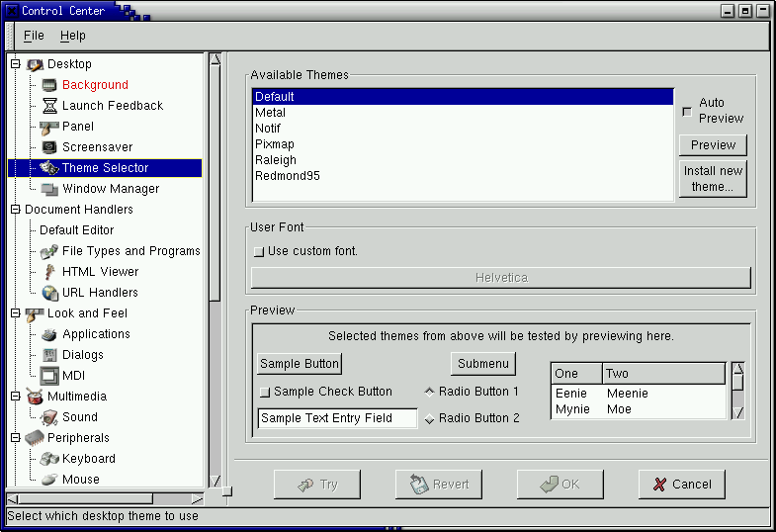Collapse the Document Handlers branch
The image size is (776, 532).
pos(15,210)
